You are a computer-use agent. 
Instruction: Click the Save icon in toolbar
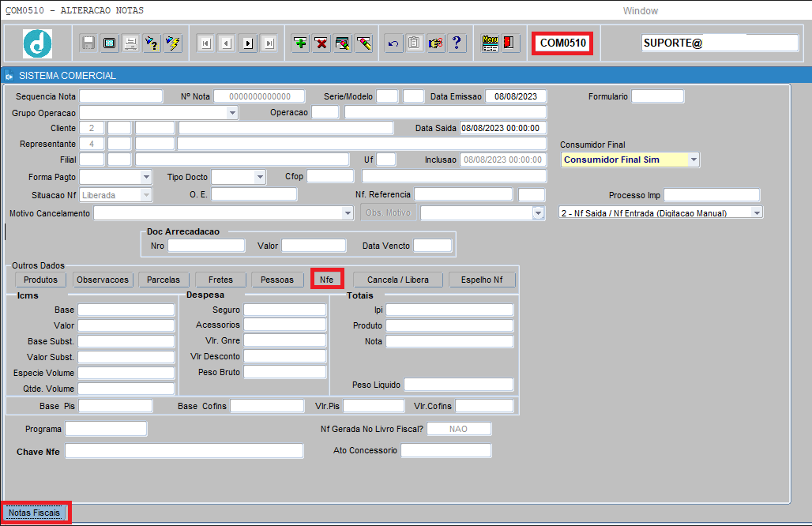pyautogui.click(x=88, y=43)
